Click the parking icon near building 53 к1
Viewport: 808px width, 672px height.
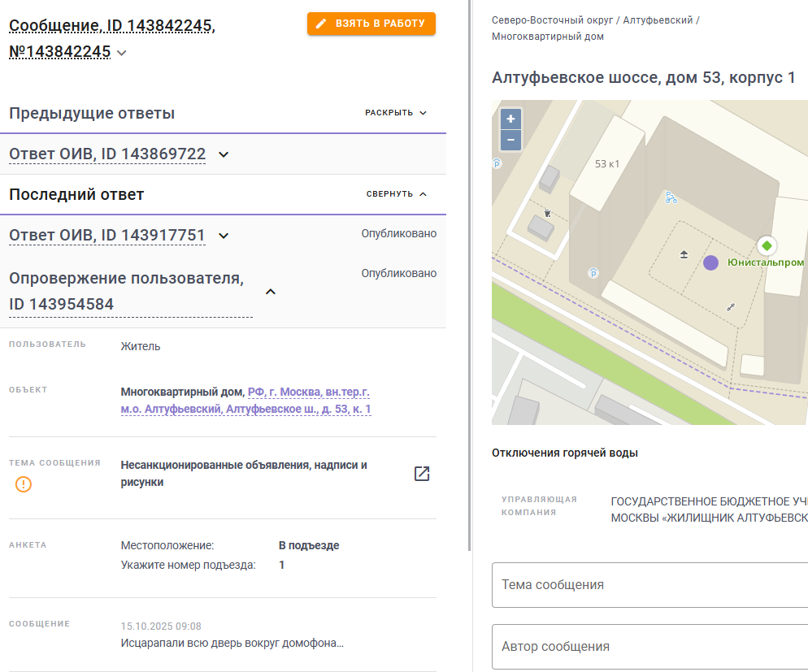click(593, 273)
